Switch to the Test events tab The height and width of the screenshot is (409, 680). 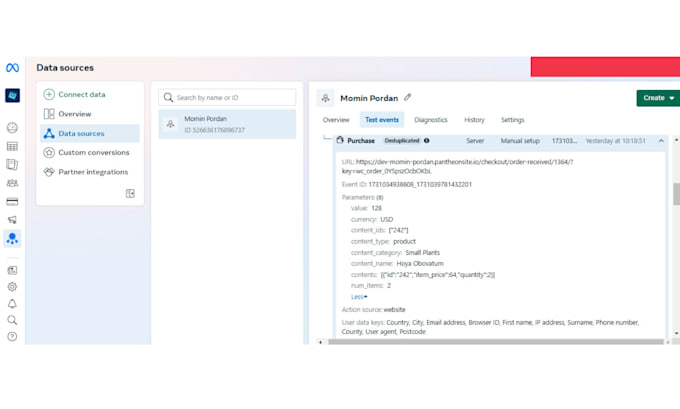(x=382, y=120)
